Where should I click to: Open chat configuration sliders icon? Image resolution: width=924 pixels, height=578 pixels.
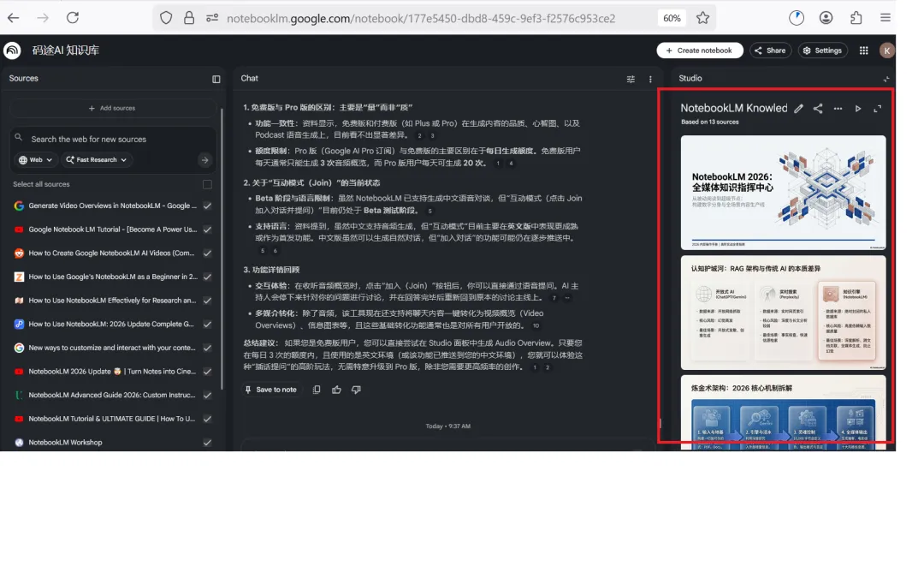tap(631, 79)
